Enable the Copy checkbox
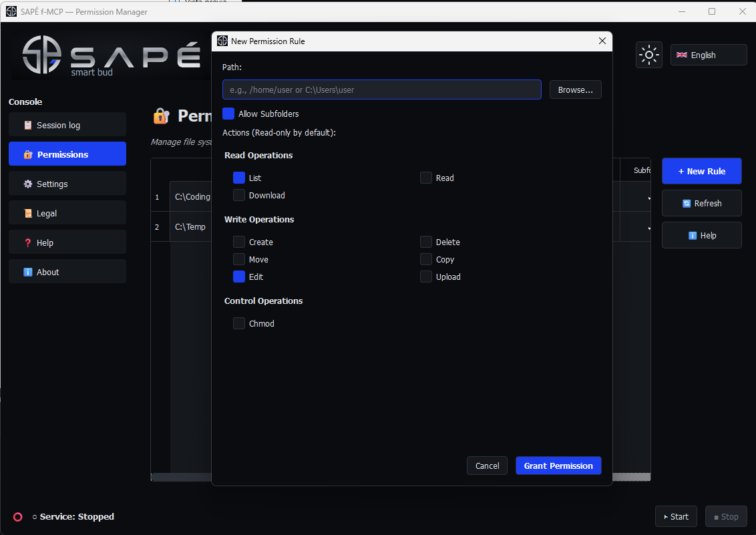The height and width of the screenshot is (535, 756). pyautogui.click(x=425, y=259)
